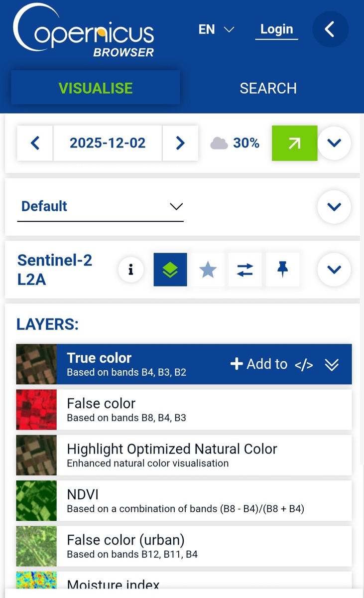The height and width of the screenshot is (598, 364).
Task: Click the Login link
Action: point(276,29)
